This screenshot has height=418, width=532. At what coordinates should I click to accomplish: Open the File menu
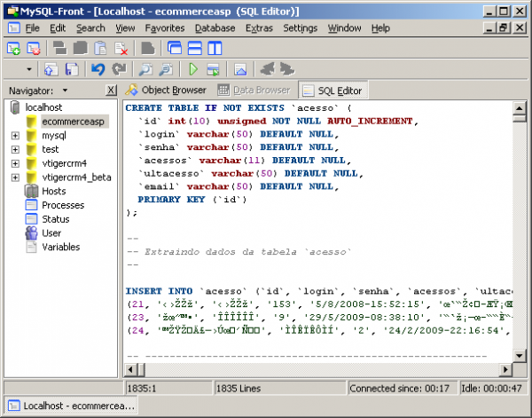coord(33,28)
